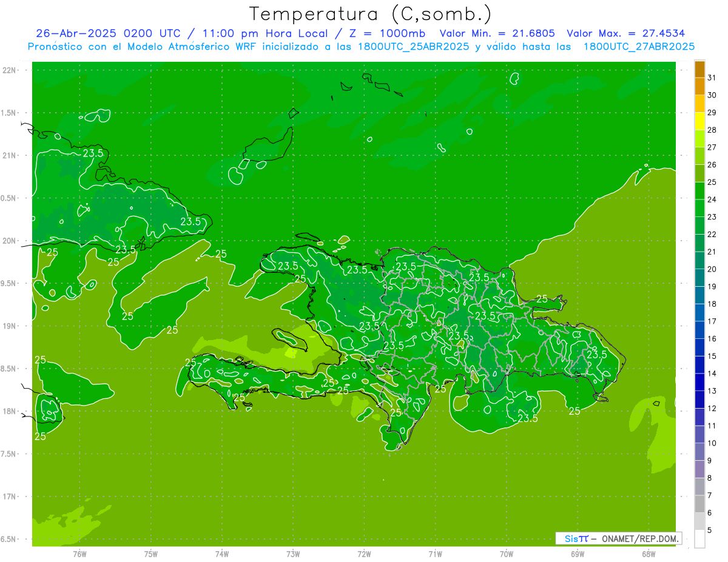Pick the orange legend color between 30 and 31

point(699,87)
